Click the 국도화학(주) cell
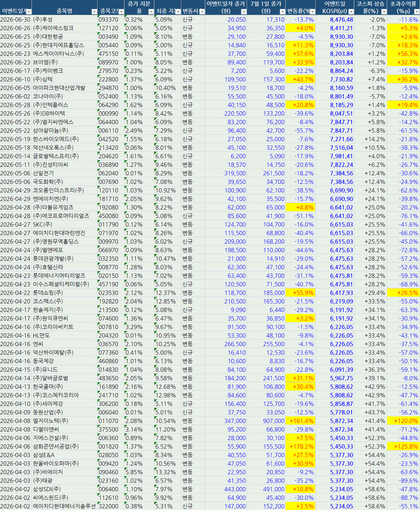 point(65,181)
